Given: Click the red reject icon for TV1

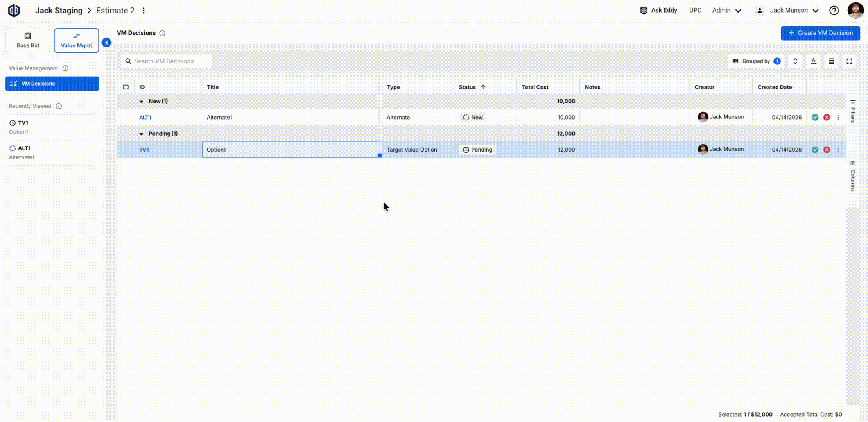Looking at the screenshot, I should (827, 150).
